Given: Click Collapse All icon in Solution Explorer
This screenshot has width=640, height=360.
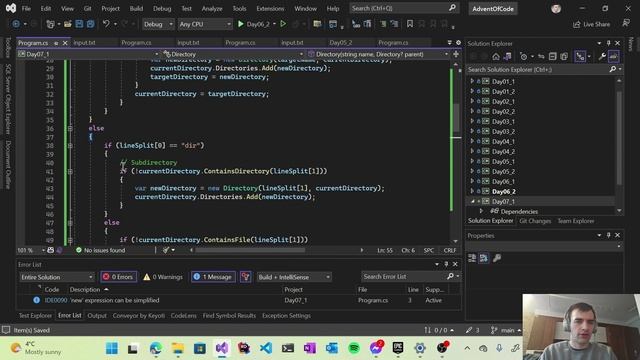Looking at the screenshot, I should click(553, 56).
